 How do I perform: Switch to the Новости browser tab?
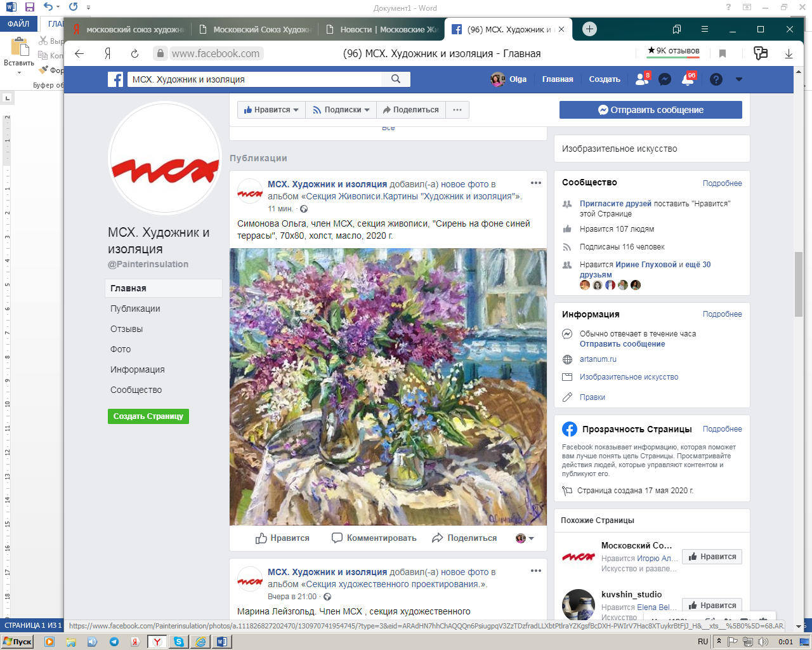(382, 29)
